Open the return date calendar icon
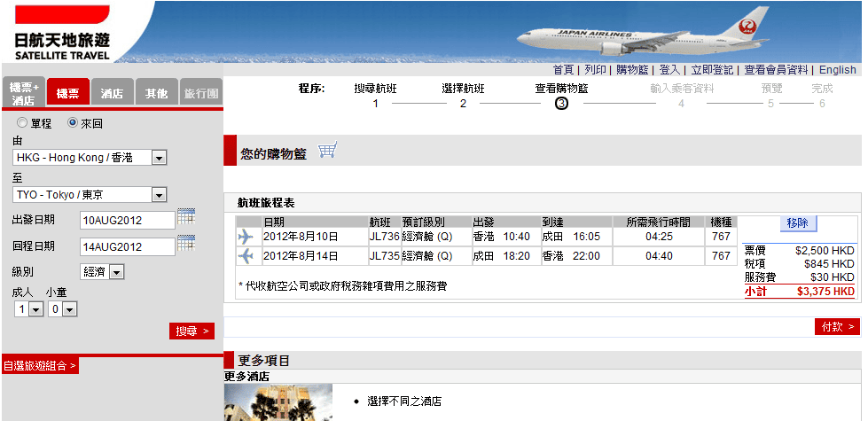This screenshot has width=868, height=421. [x=185, y=243]
